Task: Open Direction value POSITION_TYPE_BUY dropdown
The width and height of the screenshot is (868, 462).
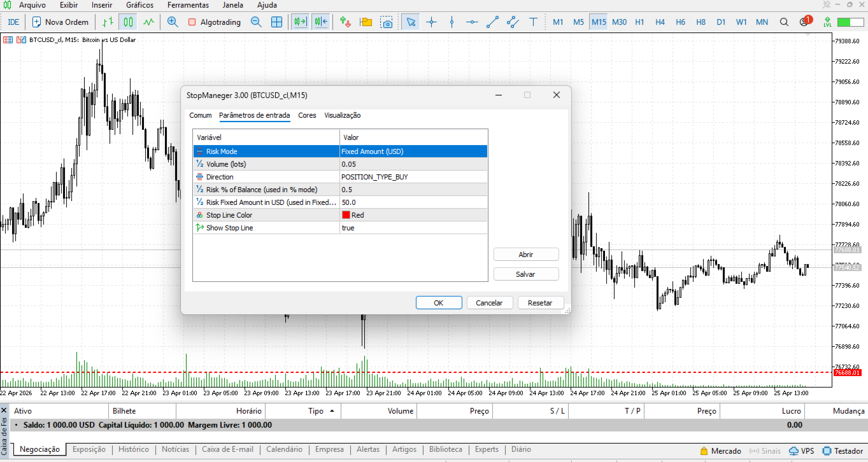Action: pyautogui.click(x=413, y=177)
